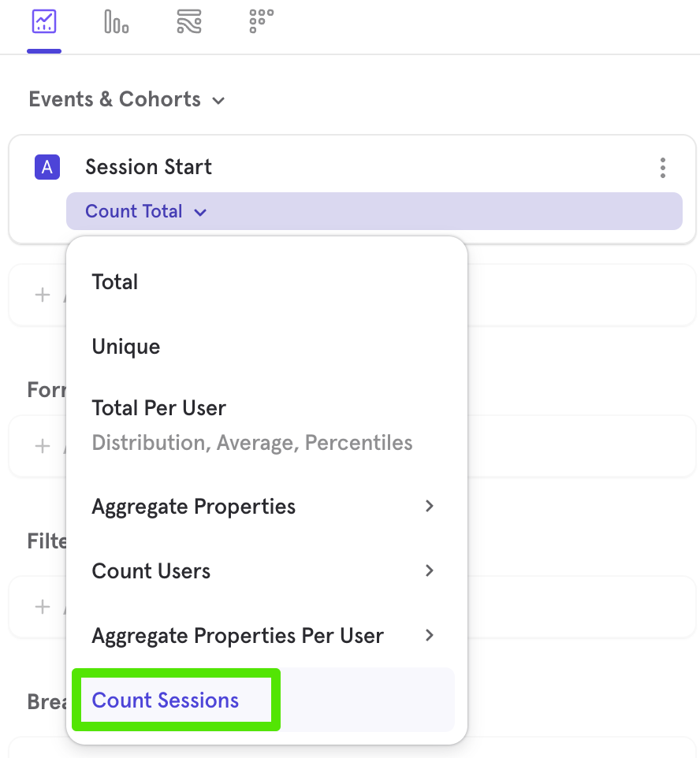The image size is (700, 758).
Task: Open the Insights line chart tab
Action: pyautogui.click(x=44, y=22)
